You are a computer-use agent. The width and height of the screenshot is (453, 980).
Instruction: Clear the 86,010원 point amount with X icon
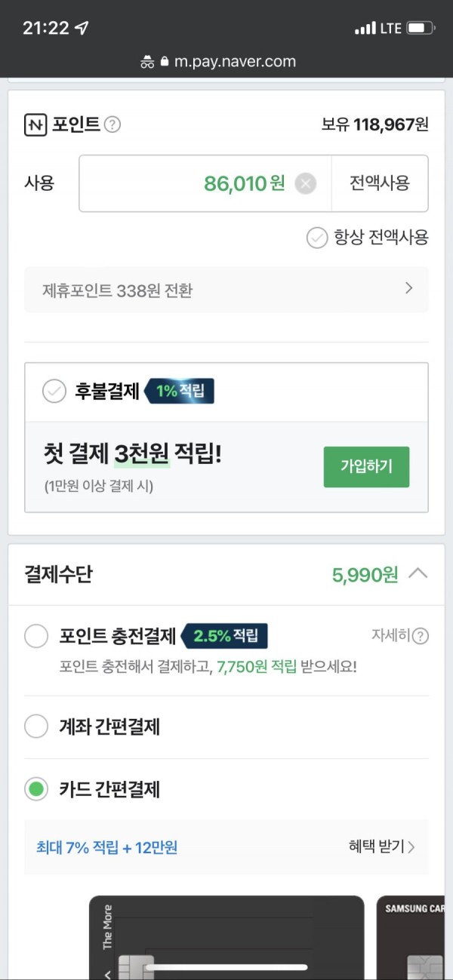tap(305, 183)
